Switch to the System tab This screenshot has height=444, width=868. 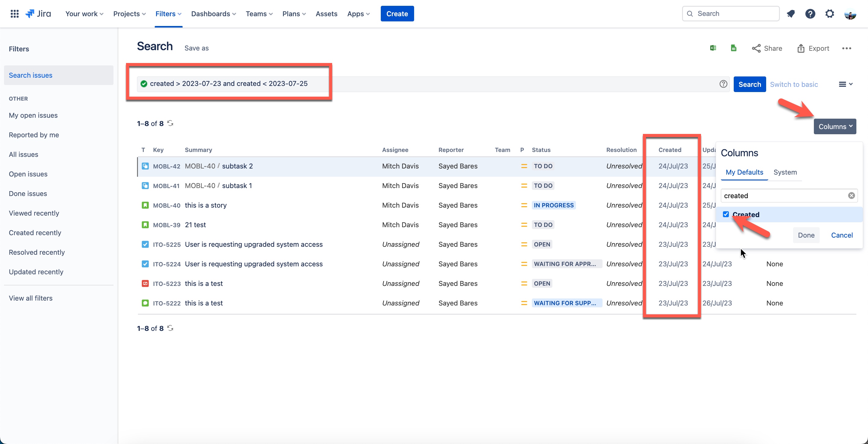[785, 172]
